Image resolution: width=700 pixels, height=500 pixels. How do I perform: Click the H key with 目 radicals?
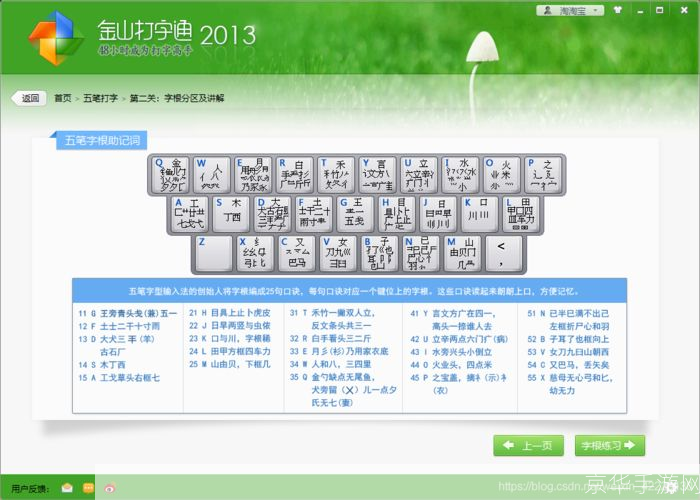click(x=397, y=214)
